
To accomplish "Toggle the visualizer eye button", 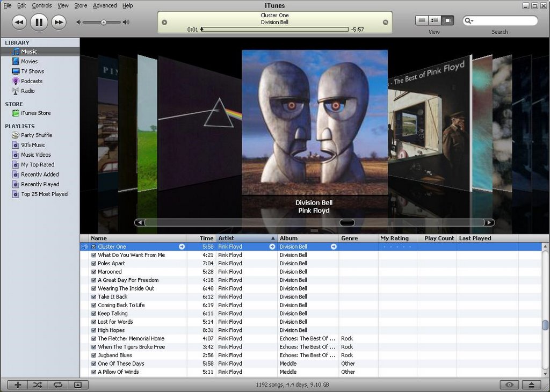I will coord(509,384).
